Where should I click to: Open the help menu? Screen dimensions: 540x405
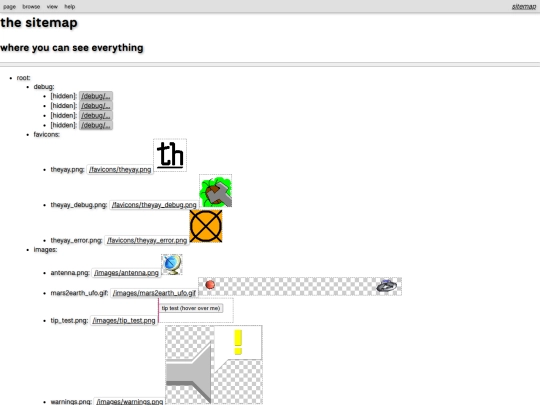[x=70, y=7]
